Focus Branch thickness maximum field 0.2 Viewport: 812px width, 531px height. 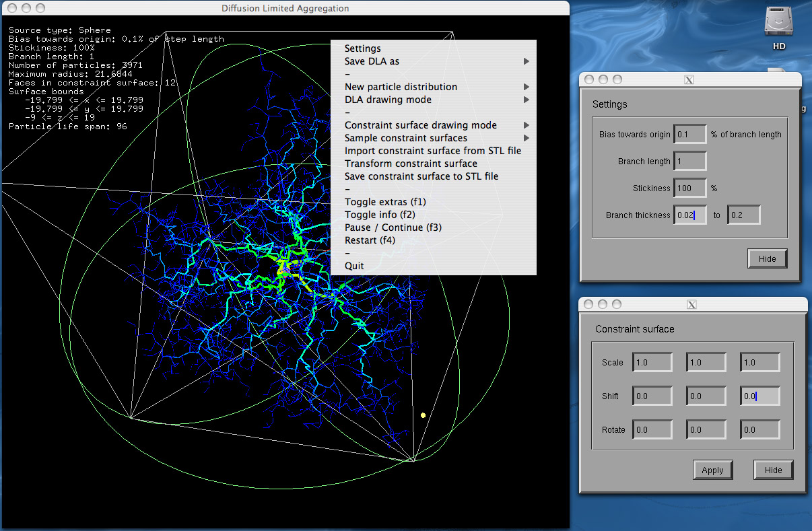click(744, 215)
